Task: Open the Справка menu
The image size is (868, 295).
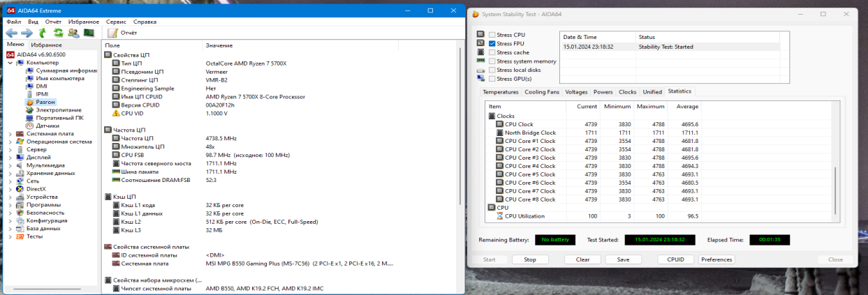Action: coord(145,22)
